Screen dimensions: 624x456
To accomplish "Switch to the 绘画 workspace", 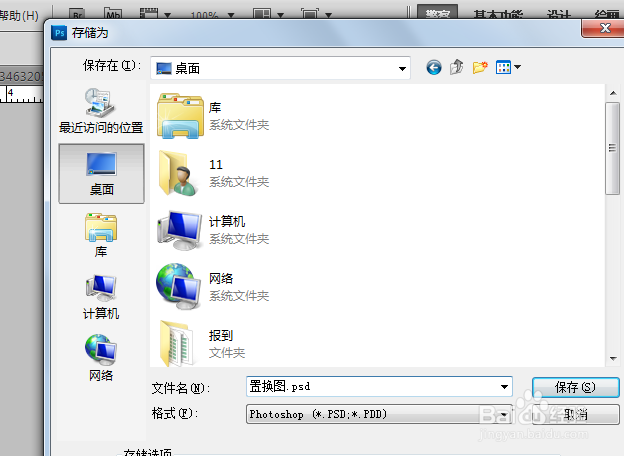I will pyautogui.click(x=607, y=14).
